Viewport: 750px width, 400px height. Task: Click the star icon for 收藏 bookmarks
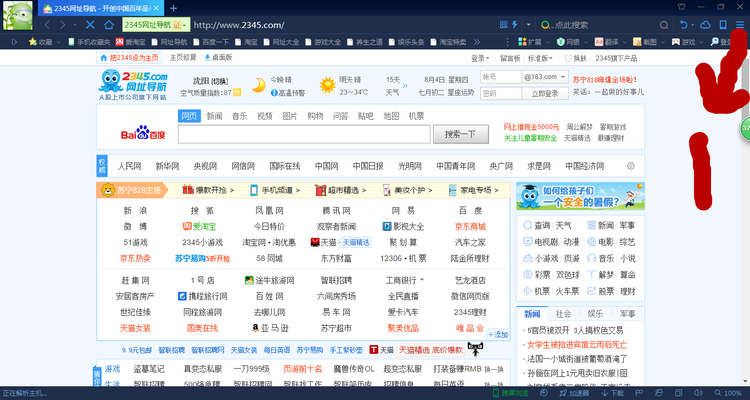coord(33,42)
